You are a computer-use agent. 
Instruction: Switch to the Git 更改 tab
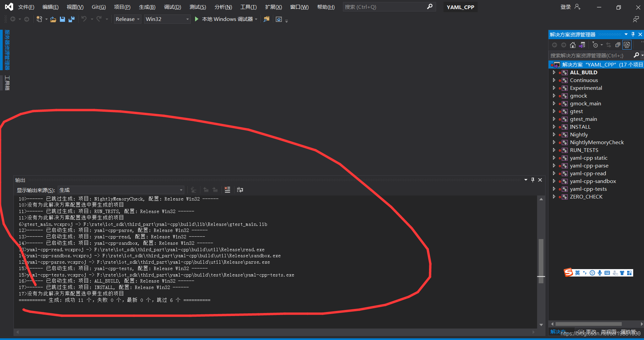(587, 332)
